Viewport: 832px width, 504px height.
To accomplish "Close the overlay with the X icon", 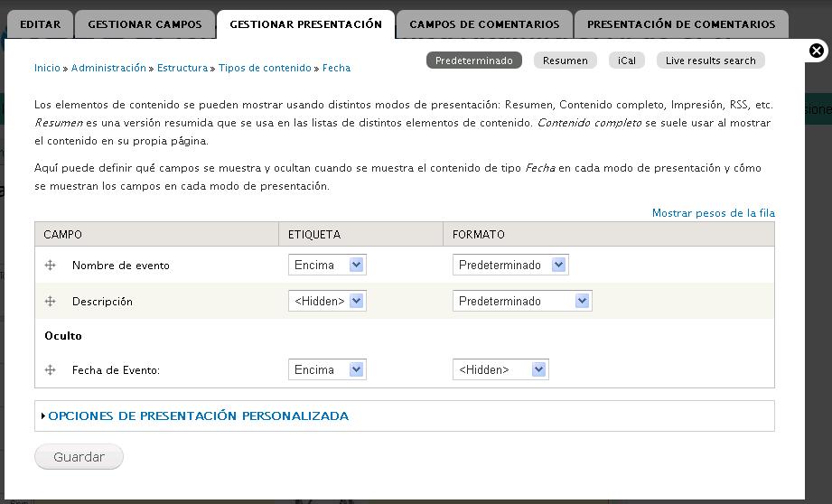I will point(817,51).
